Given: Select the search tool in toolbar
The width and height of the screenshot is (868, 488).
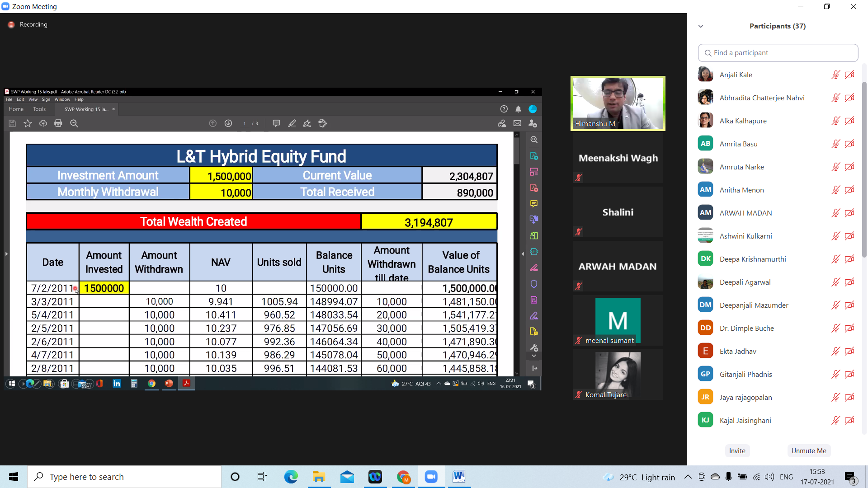Looking at the screenshot, I should [73, 123].
